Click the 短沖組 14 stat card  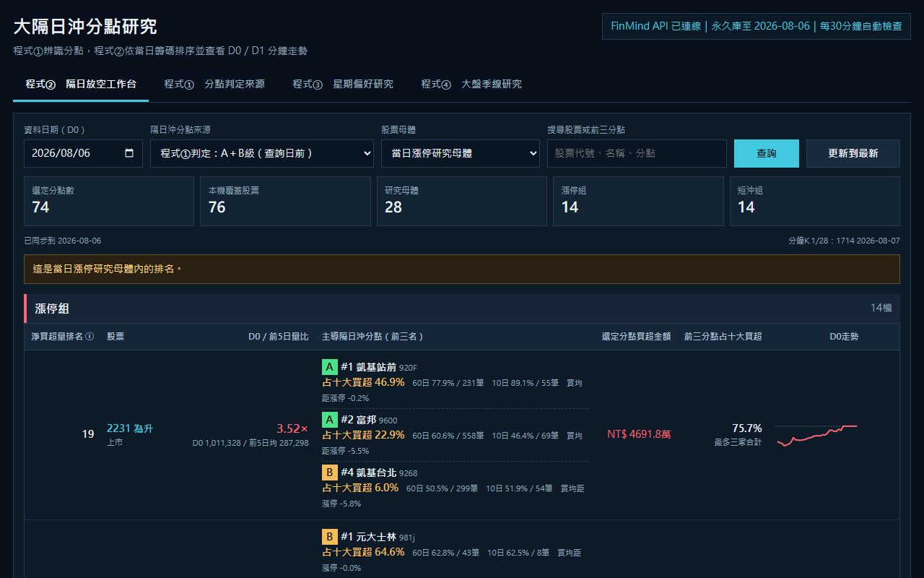click(815, 201)
